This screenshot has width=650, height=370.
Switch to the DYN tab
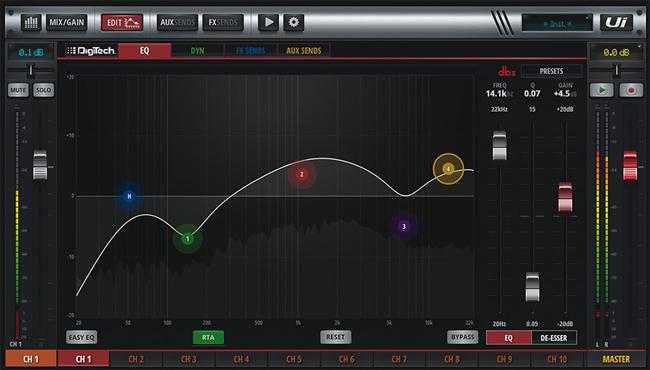point(197,51)
